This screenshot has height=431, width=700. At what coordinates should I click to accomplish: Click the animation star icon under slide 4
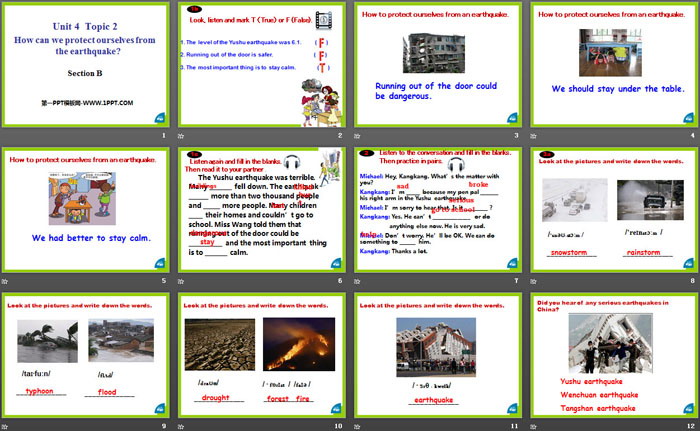533,136
